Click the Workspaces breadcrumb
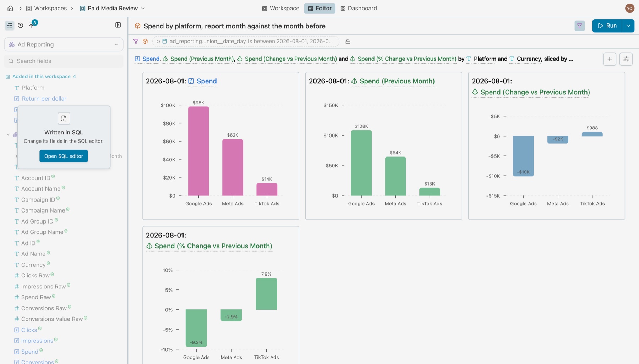The width and height of the screenshot is (639, 364). tap(47, 8)
